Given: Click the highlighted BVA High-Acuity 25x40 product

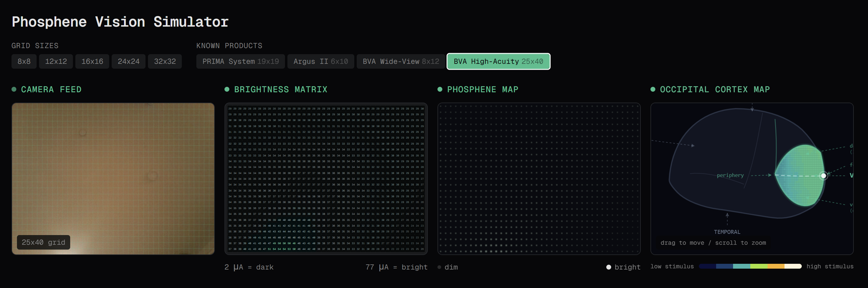Looking at the screenshot, I should (498, 61).
